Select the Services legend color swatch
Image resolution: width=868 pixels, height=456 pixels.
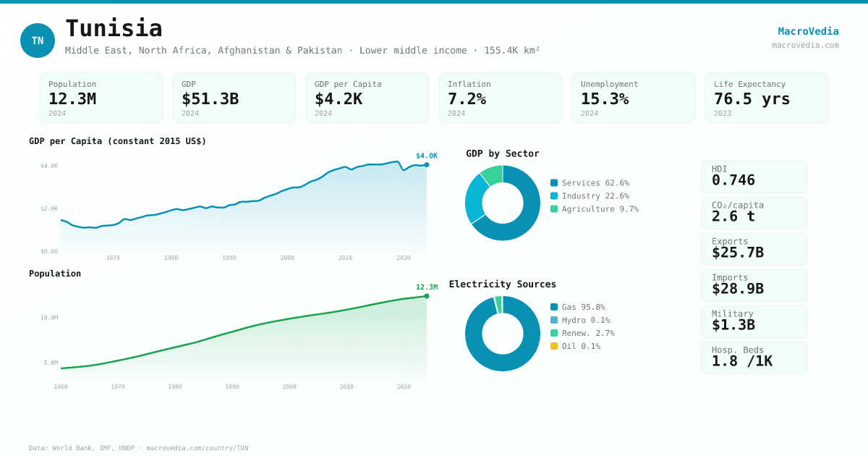[x=554, y=183]
